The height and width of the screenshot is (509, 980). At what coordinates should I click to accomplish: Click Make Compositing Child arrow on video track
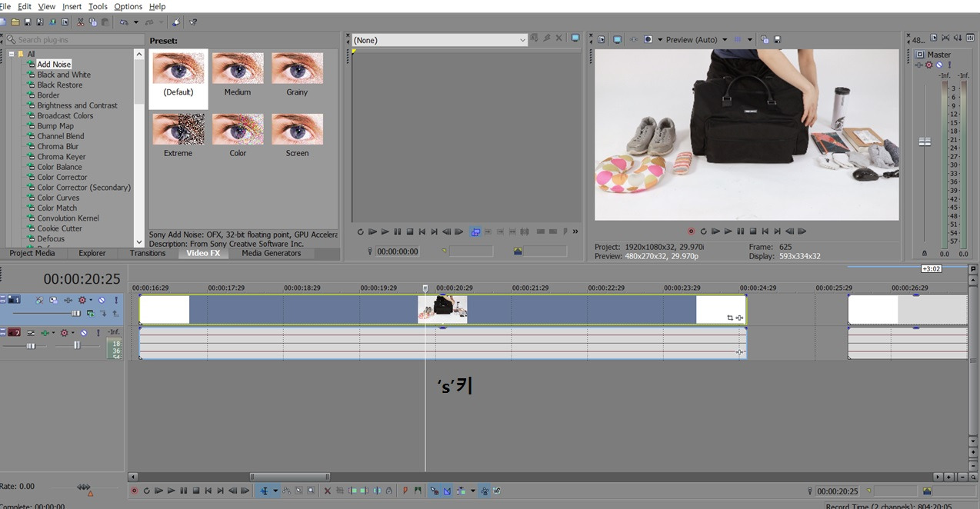coord(104,314)
